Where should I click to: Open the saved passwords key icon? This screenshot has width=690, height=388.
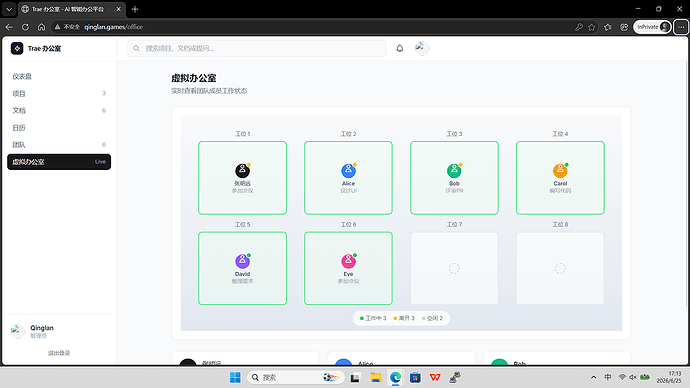[x=579, y=27]
